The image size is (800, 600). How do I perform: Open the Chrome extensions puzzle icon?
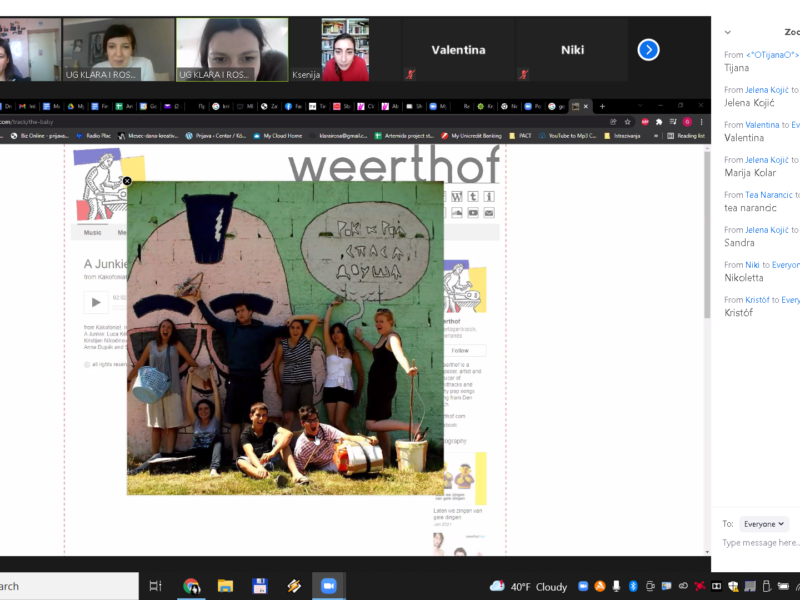pyautogui.click(x=659, y=122)
